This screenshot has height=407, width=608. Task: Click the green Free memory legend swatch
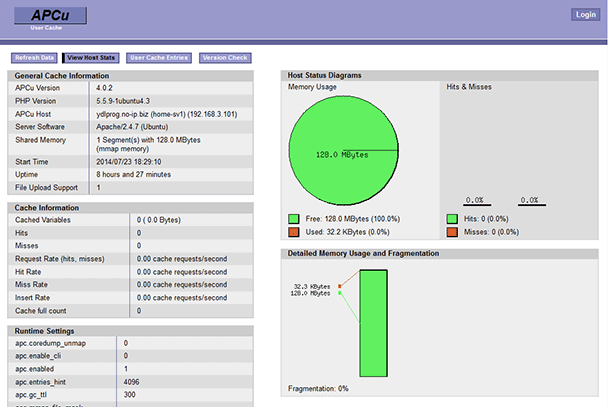pos(294,217)
